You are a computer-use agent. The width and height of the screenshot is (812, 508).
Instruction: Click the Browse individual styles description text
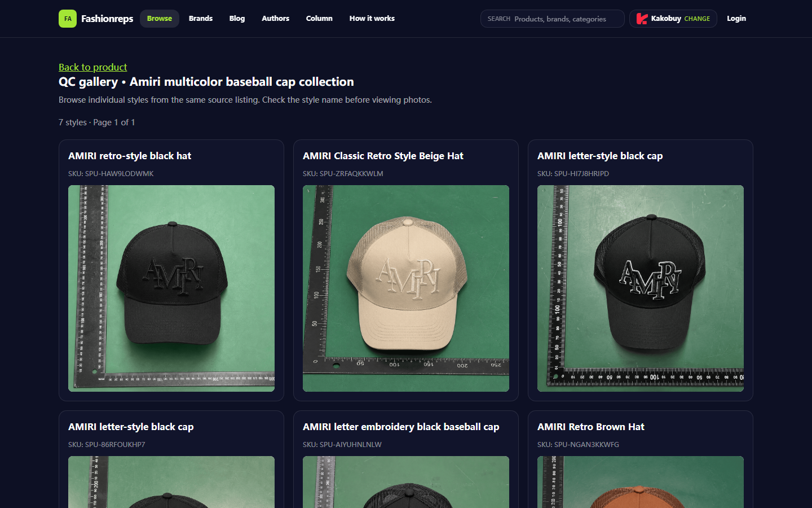click(245, 100)
